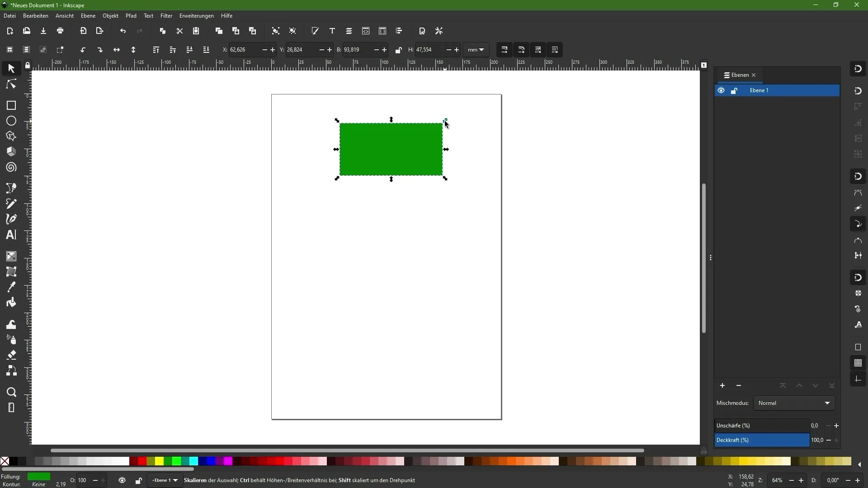Select Ebene 1 layer row
Image resolution: width=868 pixels, height=488 pixels.
pos(777,90)
